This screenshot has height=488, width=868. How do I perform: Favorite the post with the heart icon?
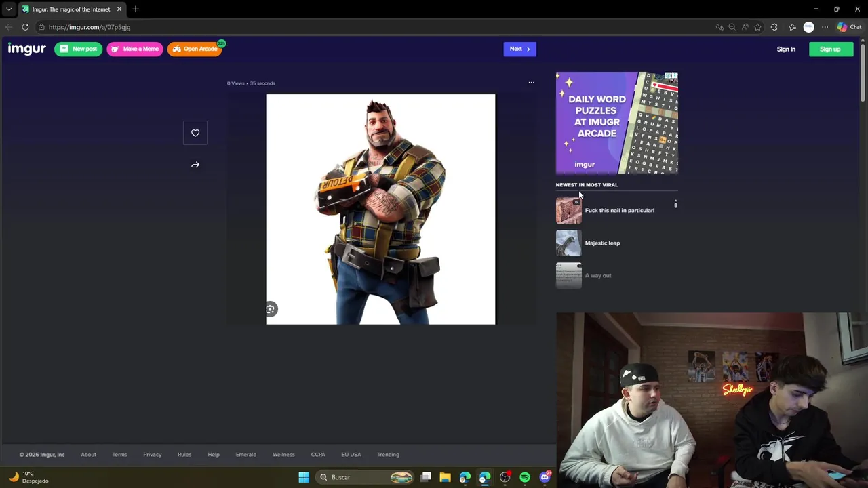click(195, 133)
